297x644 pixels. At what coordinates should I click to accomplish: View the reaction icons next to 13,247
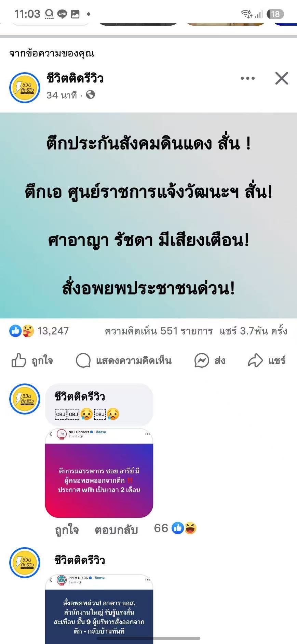(22, 331)
